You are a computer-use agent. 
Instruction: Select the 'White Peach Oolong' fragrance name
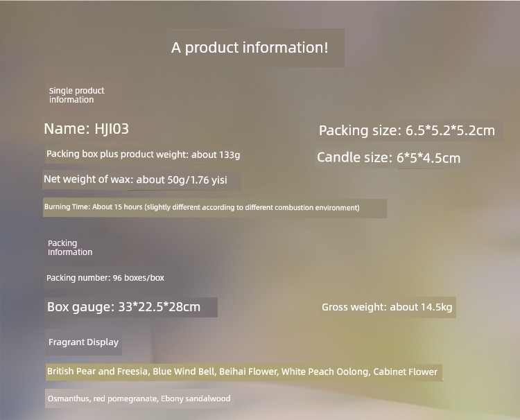pyautogui.click(x=324, y=371)
